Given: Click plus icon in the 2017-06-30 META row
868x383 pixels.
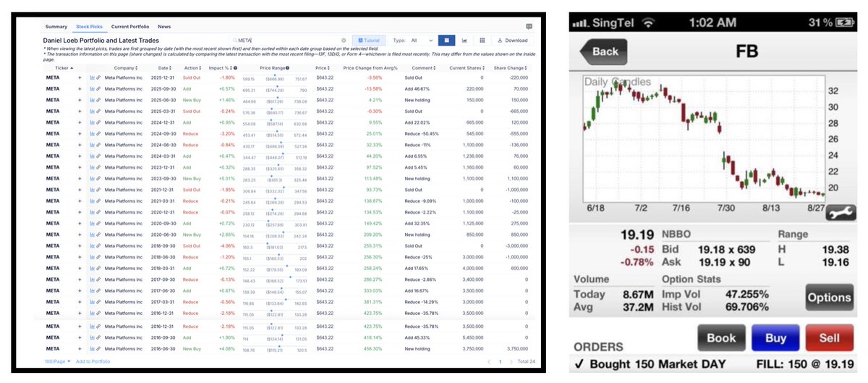Looking at the screenshot, I should coord(80,292).
